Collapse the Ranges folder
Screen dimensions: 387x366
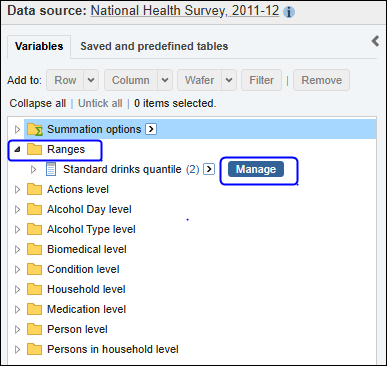[17, 149]
